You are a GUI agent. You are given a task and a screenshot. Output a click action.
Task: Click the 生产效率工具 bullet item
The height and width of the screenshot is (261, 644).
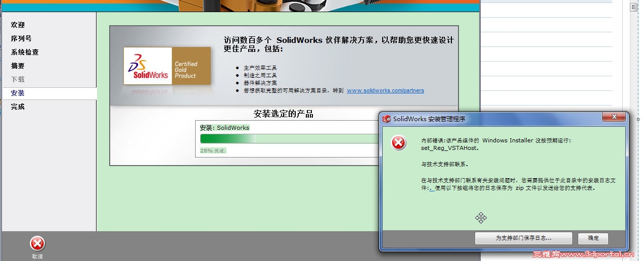(x=260, y=68)
